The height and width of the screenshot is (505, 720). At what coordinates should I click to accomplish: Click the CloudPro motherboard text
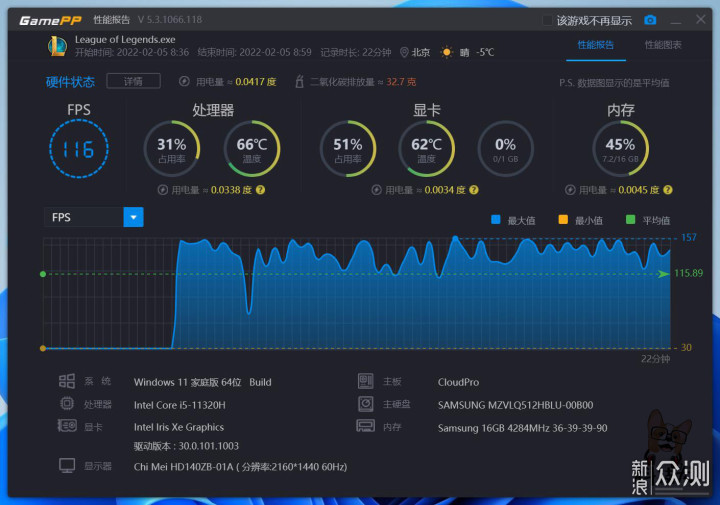[x=458, y=382]
